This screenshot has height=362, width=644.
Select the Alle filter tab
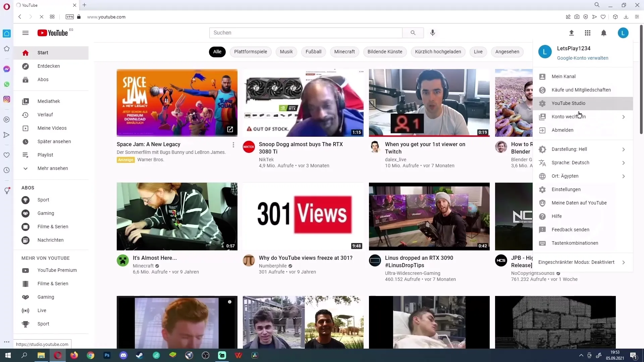point(217,52)
